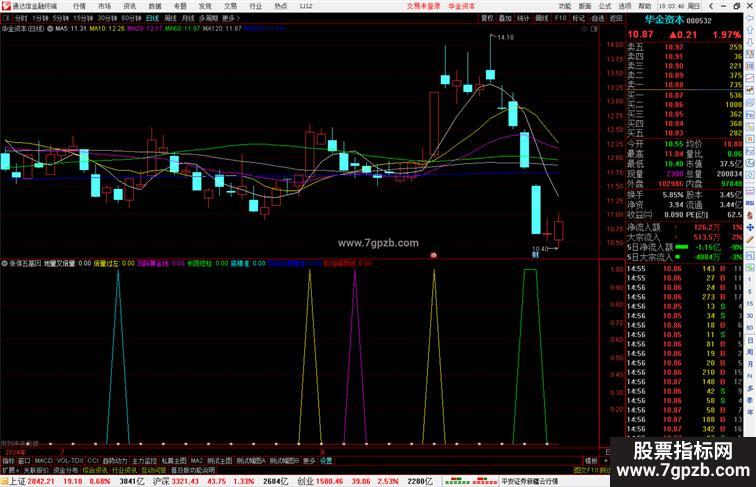Select the 主力监控 indicator tab
756x487 pixels.
pos(144,461)
